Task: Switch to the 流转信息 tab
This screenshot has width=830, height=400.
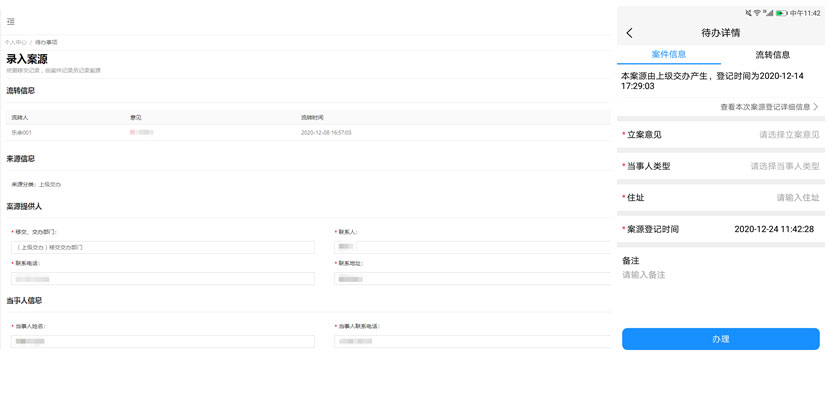Action: pos(772,55)
